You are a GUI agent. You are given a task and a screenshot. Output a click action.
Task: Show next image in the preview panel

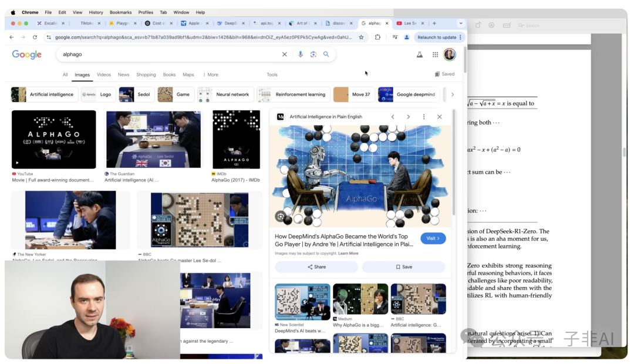click(408, 116)
